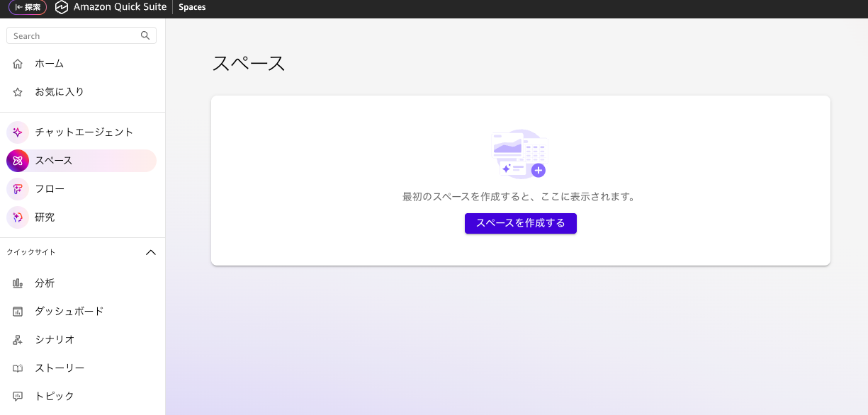Click the magnifier icon in Search box

[145, 35]
